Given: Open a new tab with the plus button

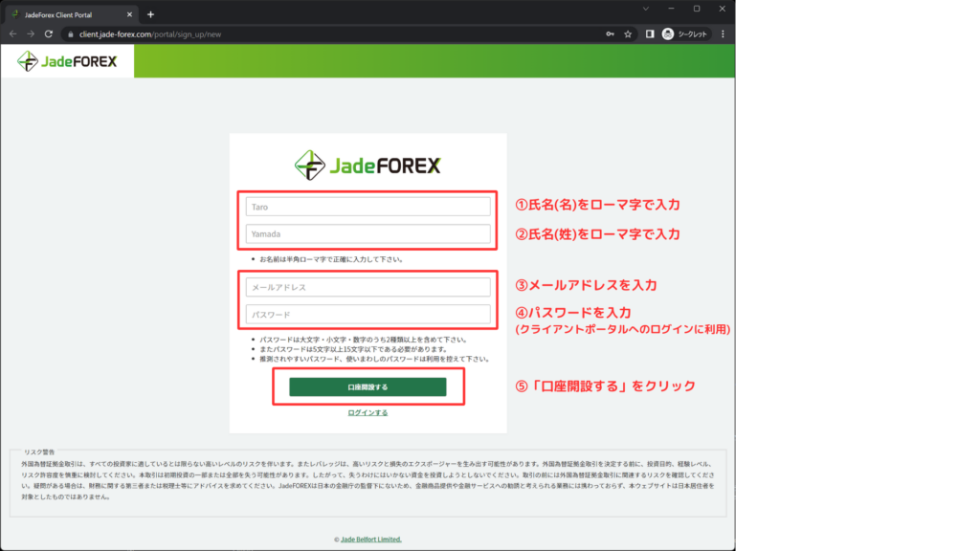Looking at the screenshot, I should point(150,14).
